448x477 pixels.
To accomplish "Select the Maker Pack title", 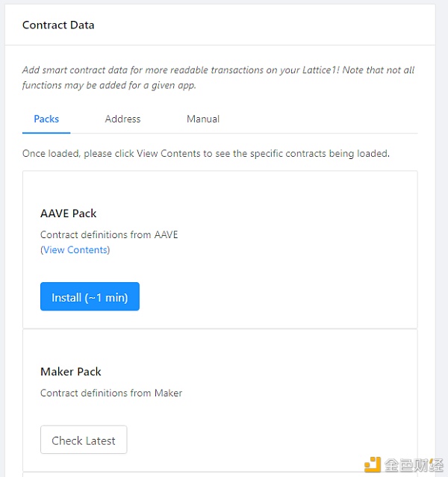I will (x=71, y=372).
